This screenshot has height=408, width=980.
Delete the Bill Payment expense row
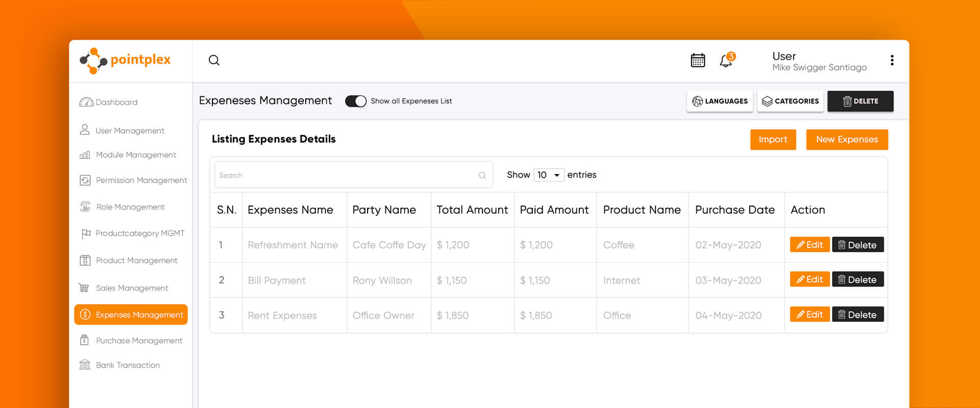pyautogui.click(x=857, y=279)
